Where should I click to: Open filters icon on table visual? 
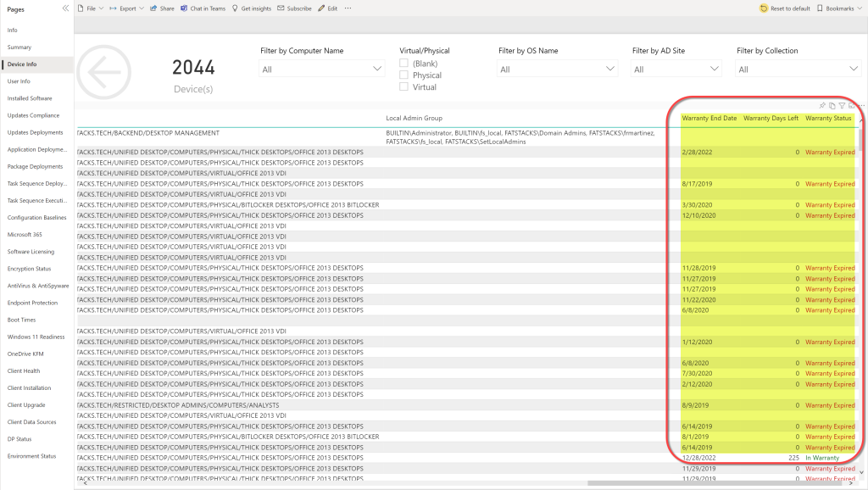842,105
